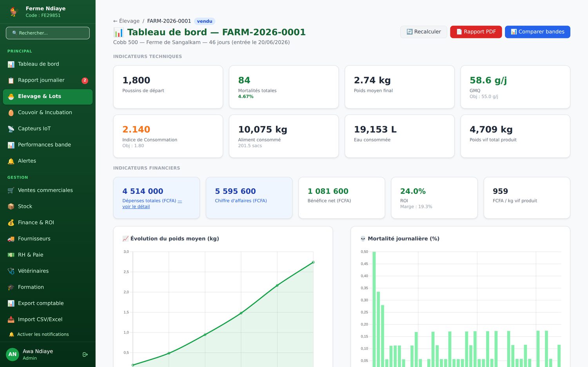
Task: Click the Bénéfice net value 1 081 600
Action: (328, 191)
